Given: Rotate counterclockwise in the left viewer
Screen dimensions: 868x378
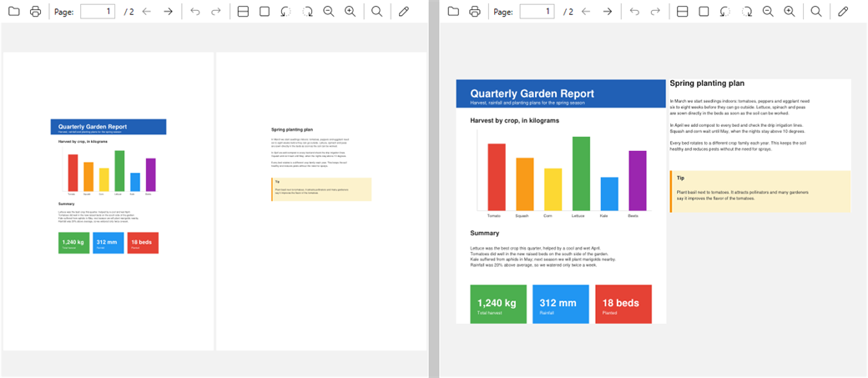Looking at the screenshot, I should pyautogui.click(x=285, y=12).
